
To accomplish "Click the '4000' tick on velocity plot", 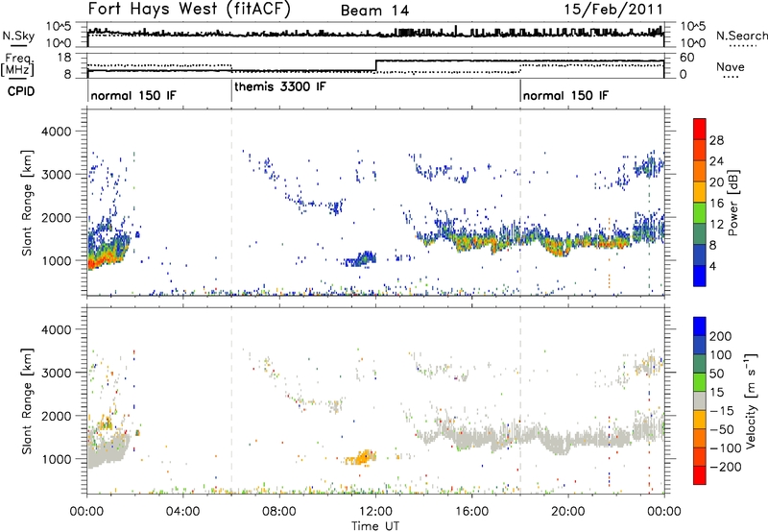I will [57, 329].
